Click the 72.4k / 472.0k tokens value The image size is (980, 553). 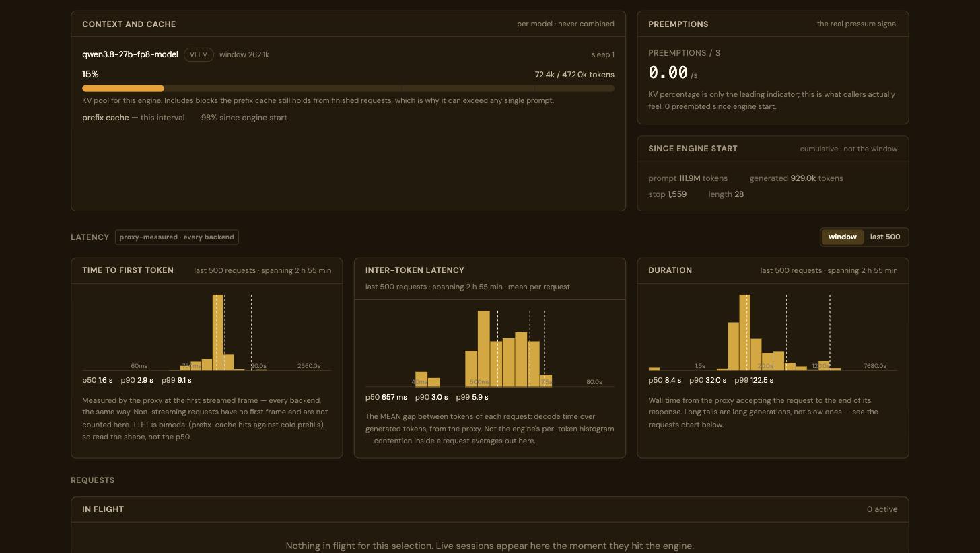[574, 74]
